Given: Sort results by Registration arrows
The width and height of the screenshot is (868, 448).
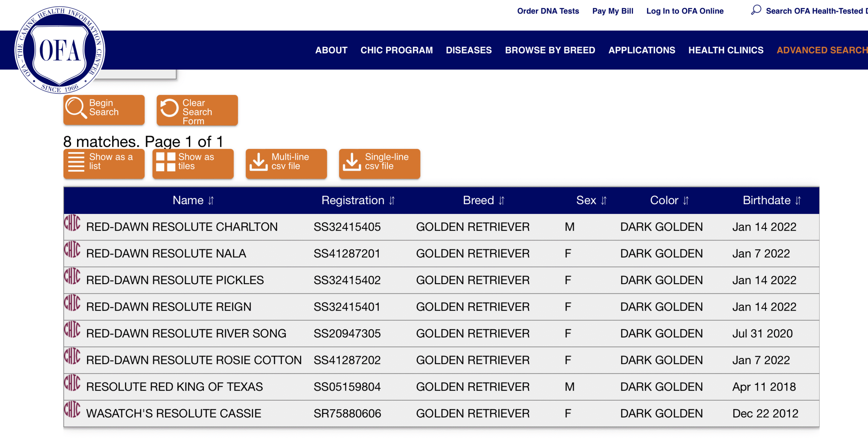Looking at the screenshot, I should 392,201.
